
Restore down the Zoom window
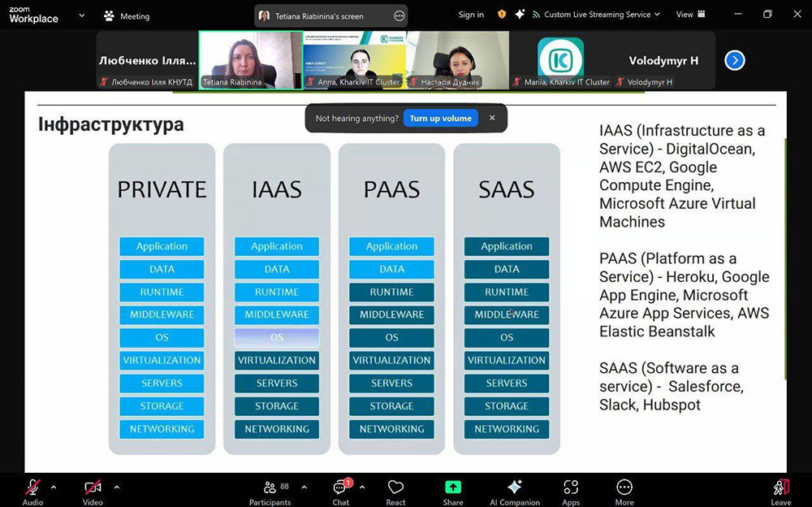767,14
